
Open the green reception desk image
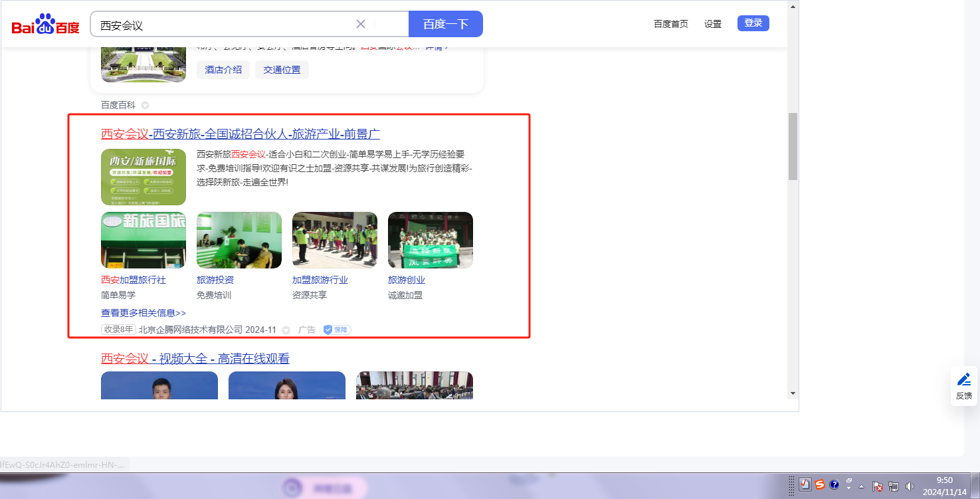click(239, 241)
